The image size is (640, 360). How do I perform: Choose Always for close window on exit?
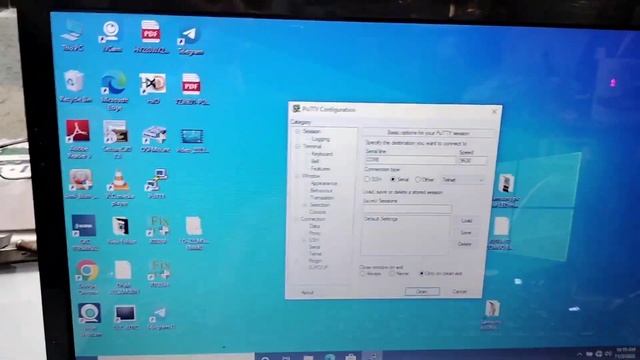(362, 273)
